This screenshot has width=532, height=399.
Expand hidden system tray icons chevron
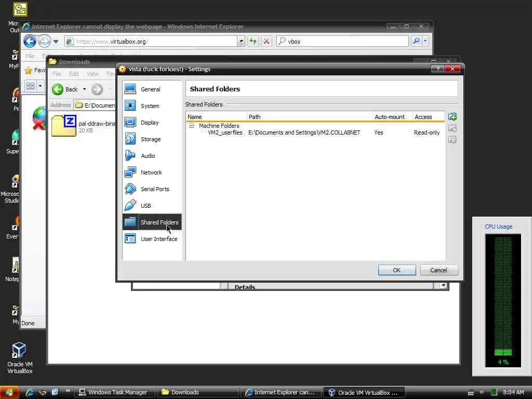tap(482, 392)
